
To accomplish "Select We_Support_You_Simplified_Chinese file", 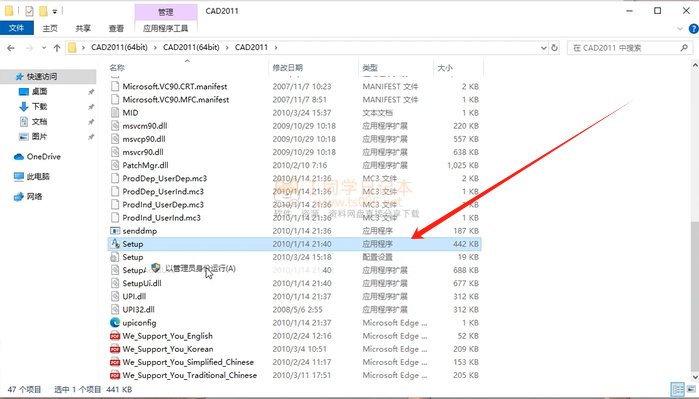I will pos(188,362).
